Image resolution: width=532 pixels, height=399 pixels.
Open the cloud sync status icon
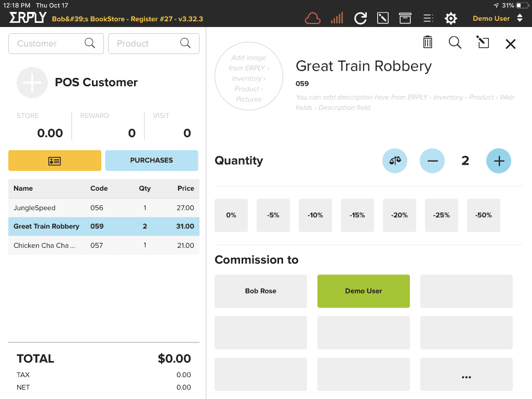tap(312, 18)
